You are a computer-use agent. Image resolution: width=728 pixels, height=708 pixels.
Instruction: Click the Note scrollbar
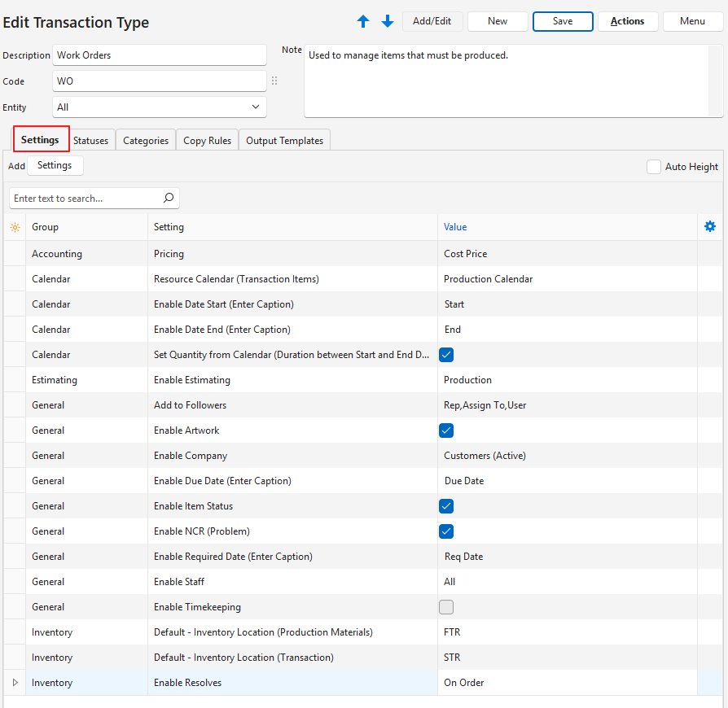[715, 81]
